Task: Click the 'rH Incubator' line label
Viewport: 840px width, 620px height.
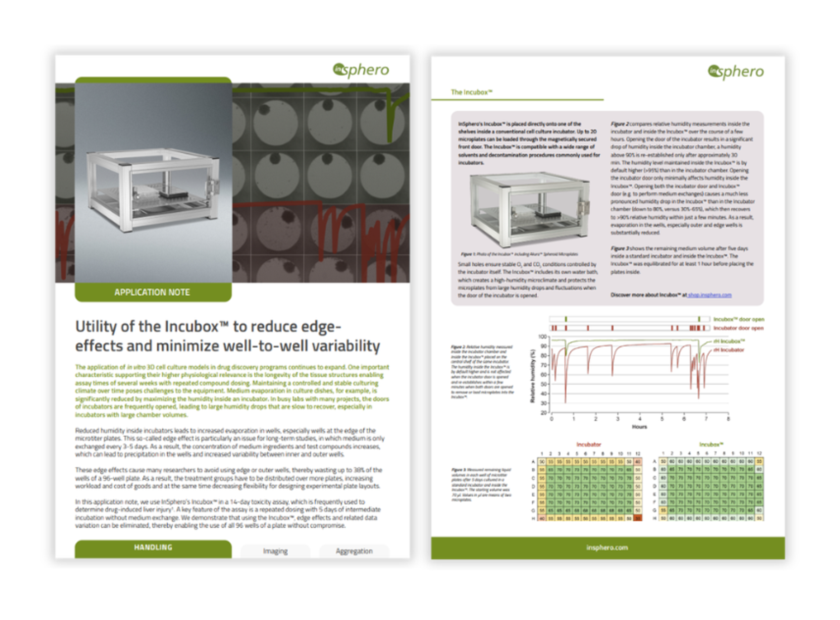Action: 728,350
